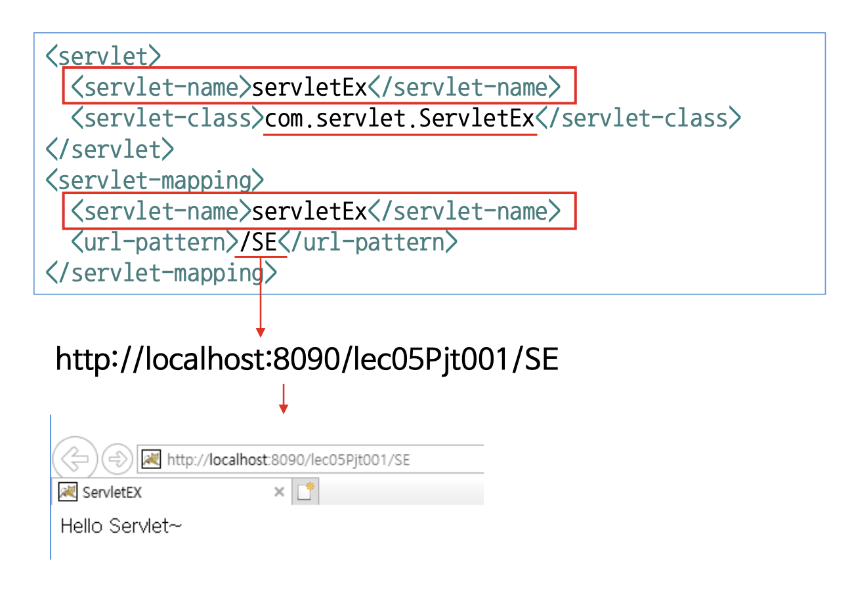Close the ServletEX tab
This screenshot has height=616, width=854.
click(x=279, y=492)
